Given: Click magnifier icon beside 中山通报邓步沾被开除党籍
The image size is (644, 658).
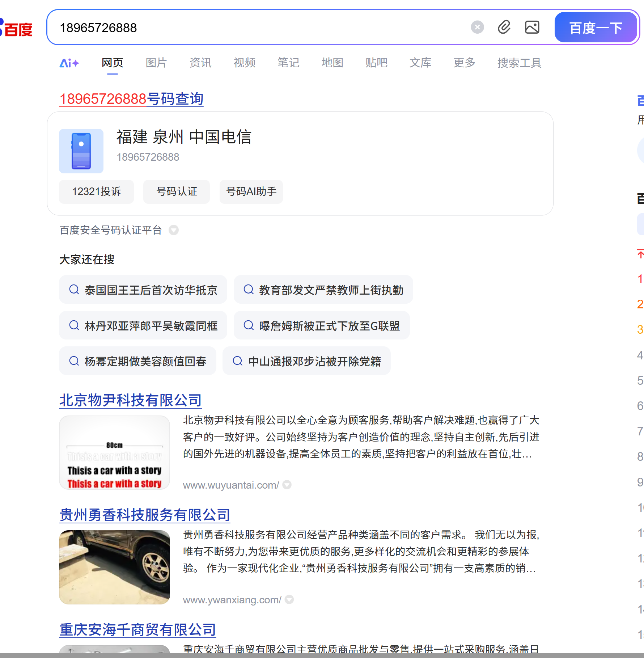Looking at the screenshot, I should coord(238,361).
